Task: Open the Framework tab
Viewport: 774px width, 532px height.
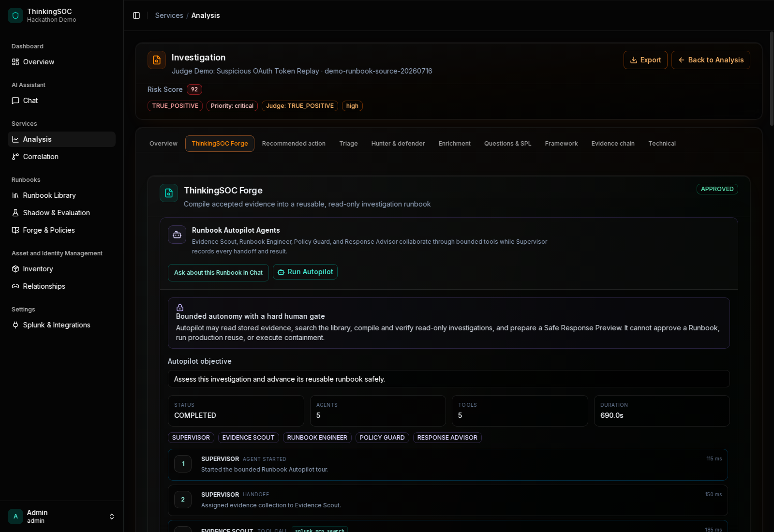Action: (561, 144)
